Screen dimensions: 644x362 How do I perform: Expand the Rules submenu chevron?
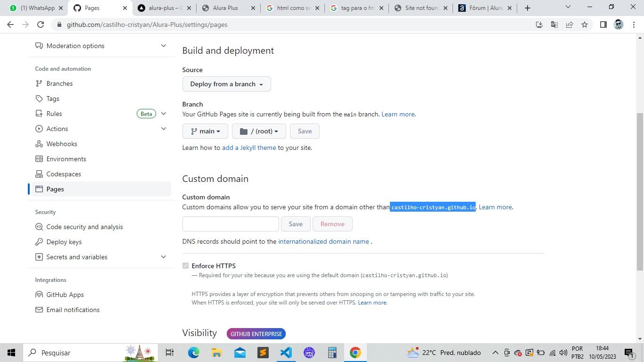pos(164,114)
